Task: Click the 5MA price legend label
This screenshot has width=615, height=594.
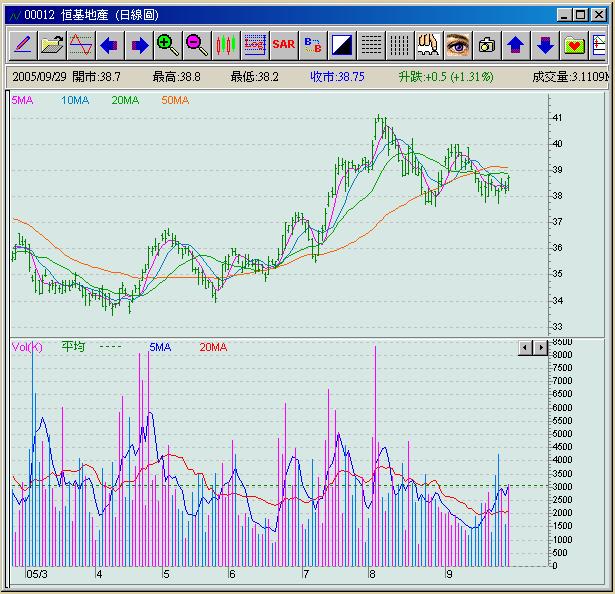Action: (x=22, y=100)
